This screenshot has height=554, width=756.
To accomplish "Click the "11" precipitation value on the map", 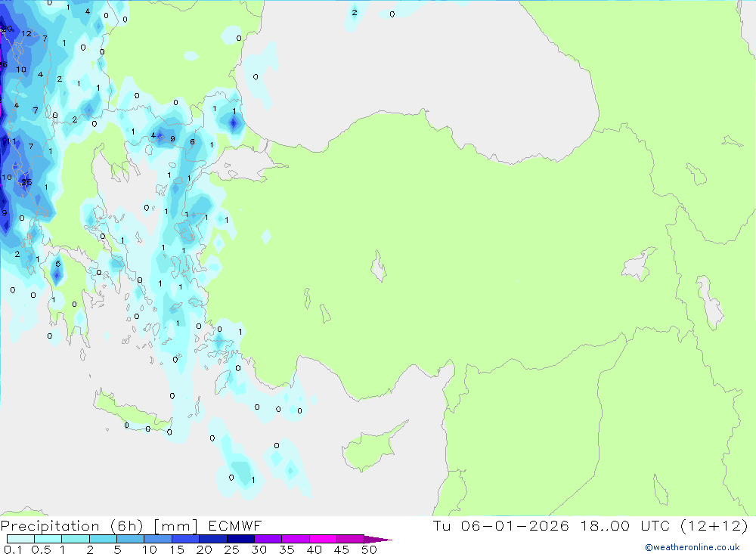I will tap(11, 141).
